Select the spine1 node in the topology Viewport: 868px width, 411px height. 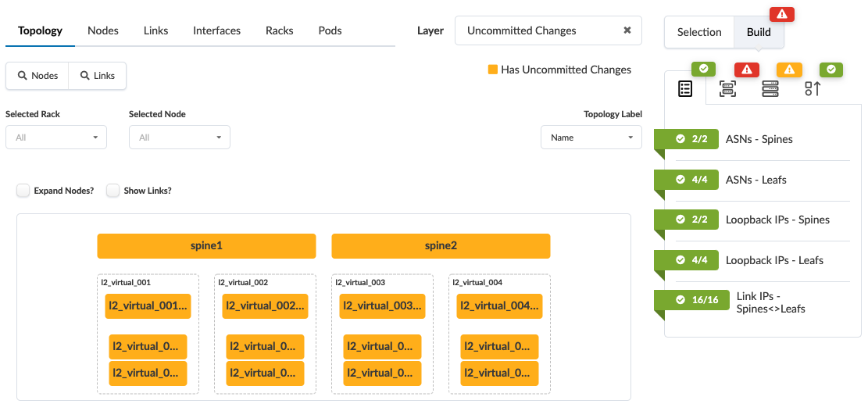point(206,245)
